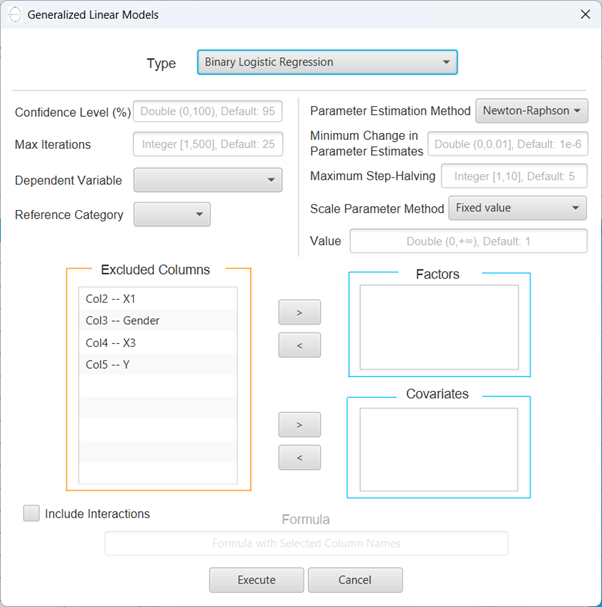Move selected column into Factors with > button
This screenshot has height=607, width=602.
coord(299,312)
